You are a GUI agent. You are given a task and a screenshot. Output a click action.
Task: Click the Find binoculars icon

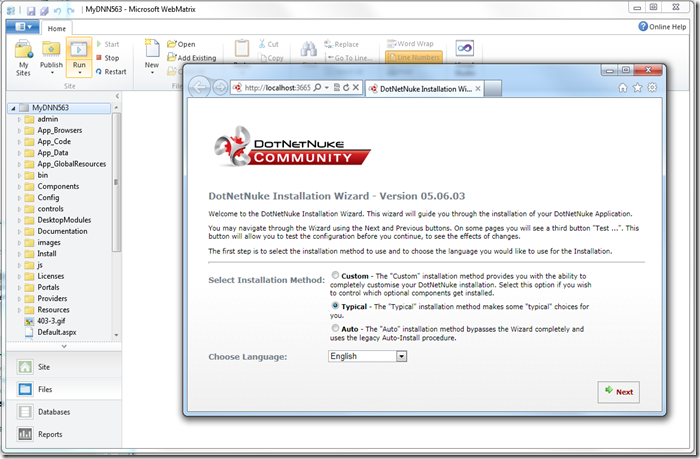(308, 48)
